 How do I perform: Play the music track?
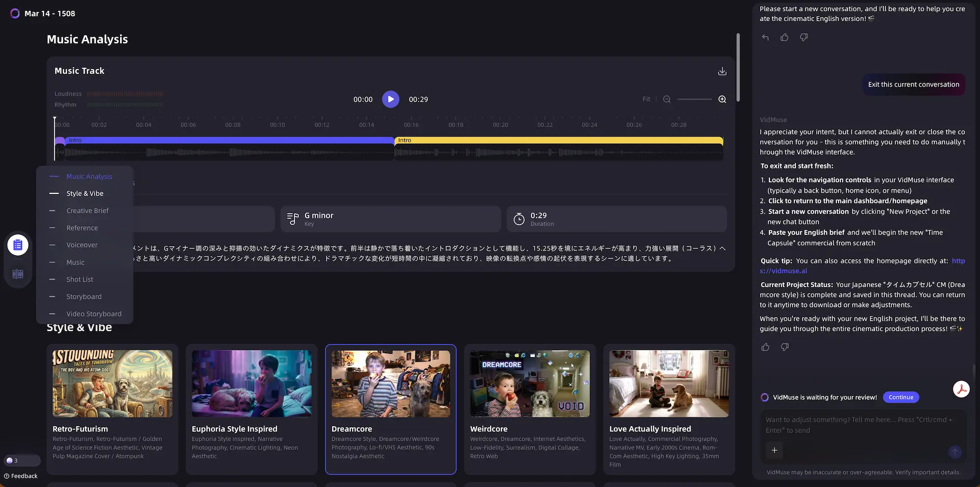391,99
